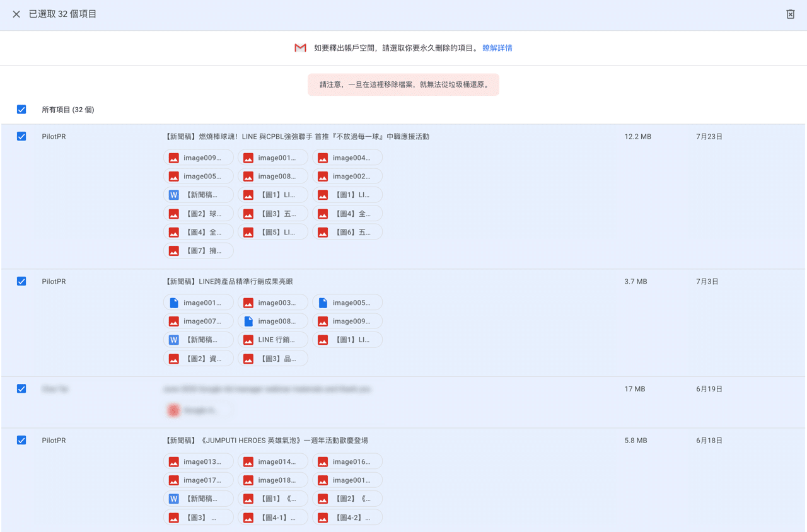The width and height of the screenshot is (807, 532).
Task: Close the selection with the X icon
Action: [x=16, y=14]
